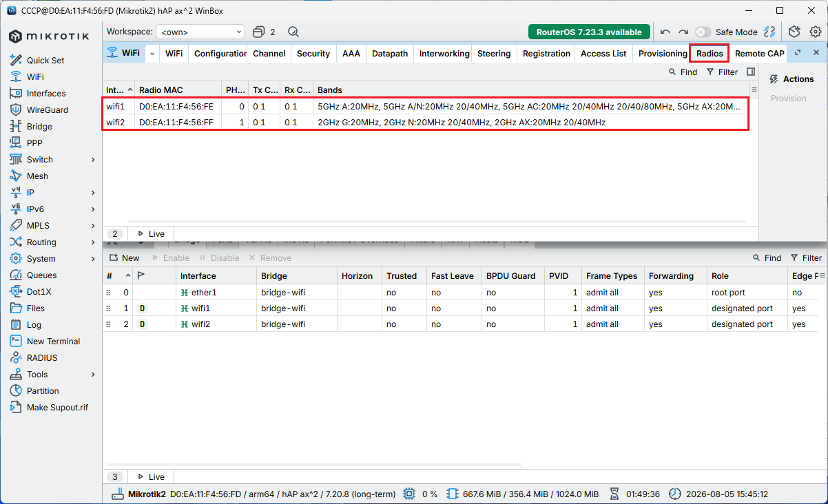Open Partition from the sidebar
Viewport: 828px width, 504px height.
[x=43, y=390]
